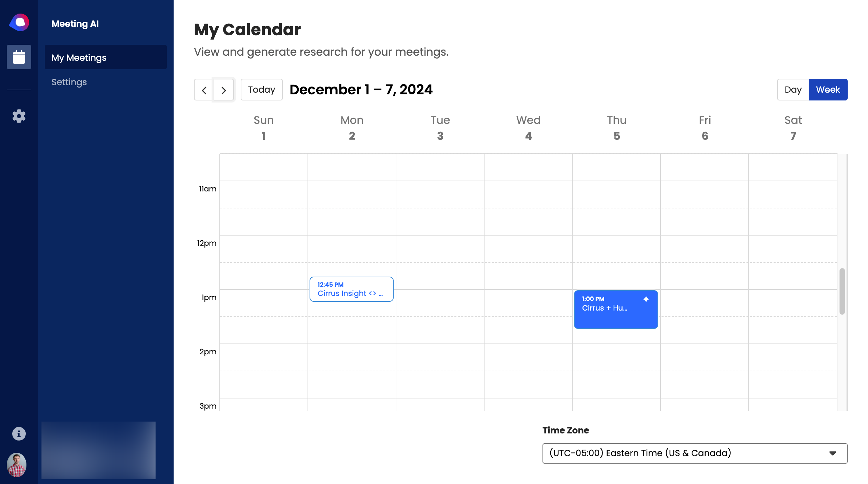This screenshot has height=484, width=868.
Task: Open the 12:45 PM Cirrus Insight meeting
Action: click(351, 289)
